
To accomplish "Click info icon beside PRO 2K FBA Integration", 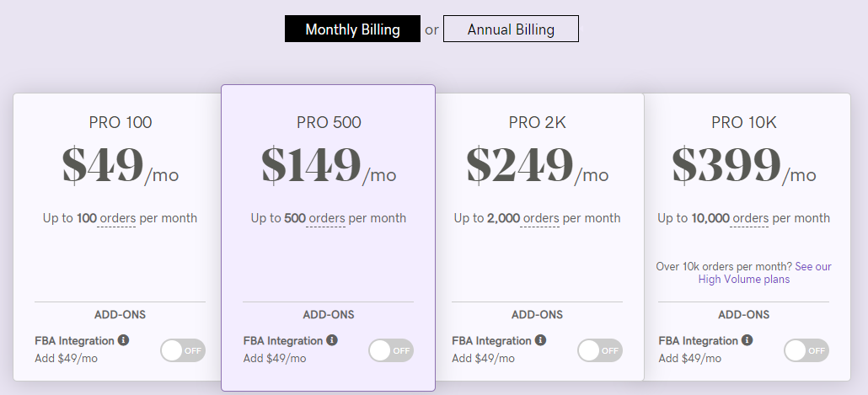I will 540,340.
